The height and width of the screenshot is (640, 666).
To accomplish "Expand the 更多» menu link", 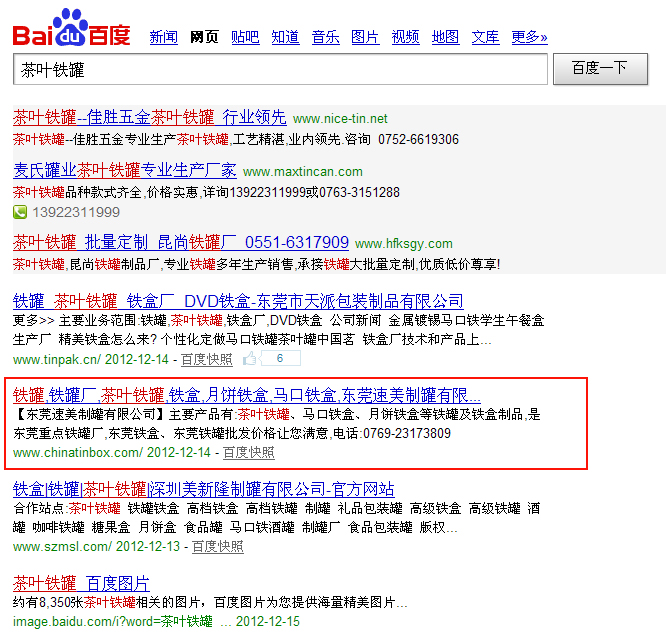I will coord(529,37).
